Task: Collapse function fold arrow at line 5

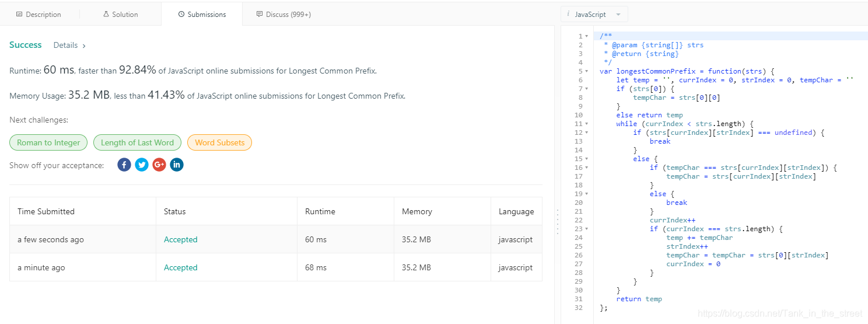Action: click(x=587, y=71)
